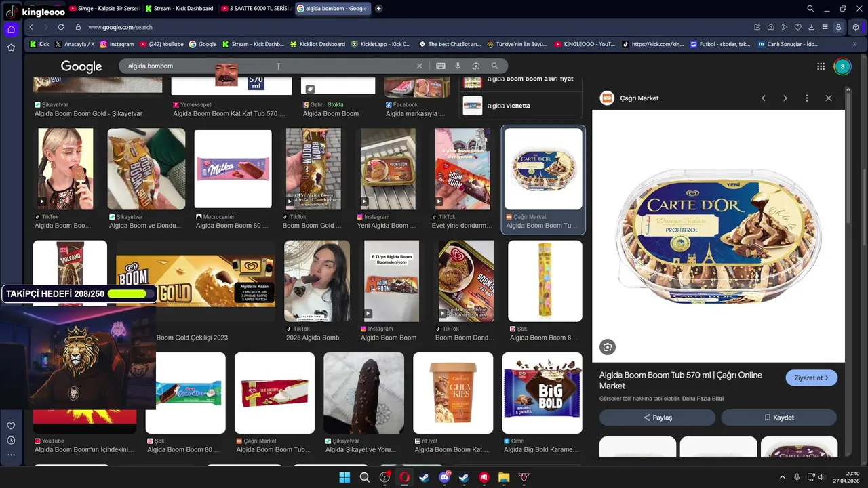Switch to the 'Simge - Kalpsiz Bir Serseri' tab

pos(104,9)
